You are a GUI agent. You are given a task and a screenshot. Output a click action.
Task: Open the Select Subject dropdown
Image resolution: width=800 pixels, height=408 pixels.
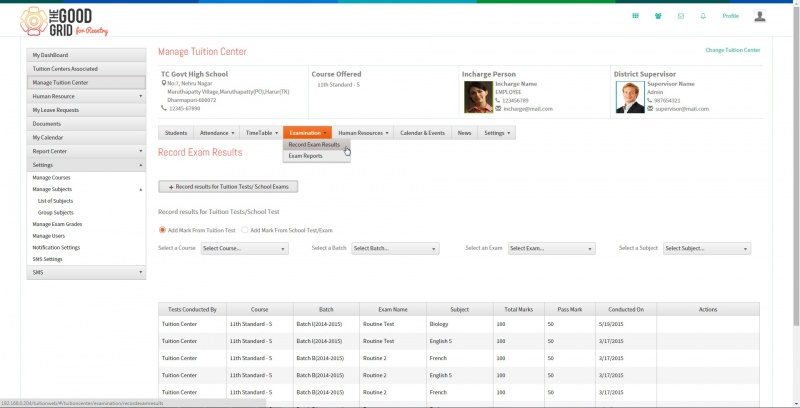[707, 248]
